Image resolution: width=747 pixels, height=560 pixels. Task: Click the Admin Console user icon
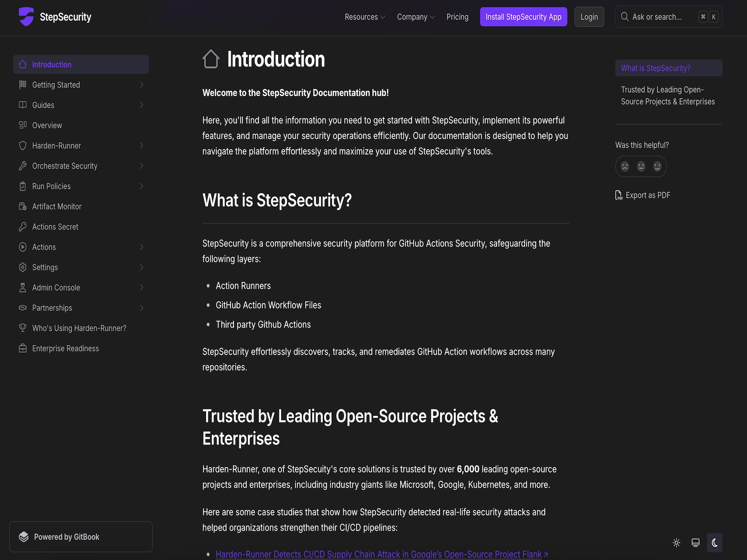coord(22,287)
